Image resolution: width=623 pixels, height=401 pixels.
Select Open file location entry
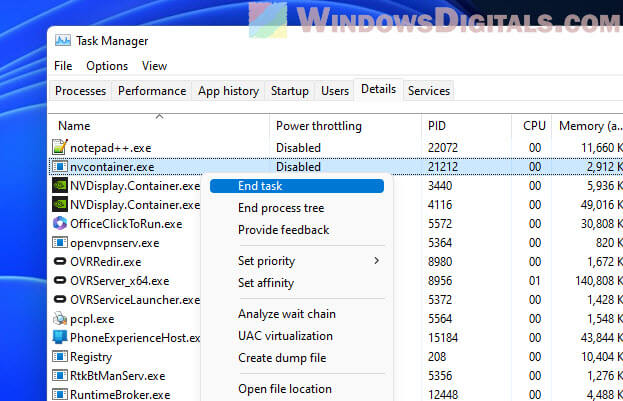click(x=284, y=389)
